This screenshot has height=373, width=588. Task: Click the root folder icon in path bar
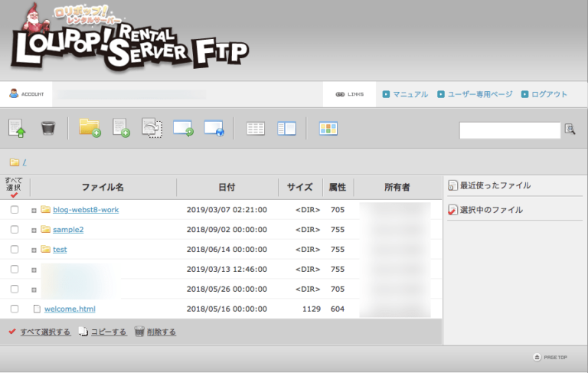pos(15,162)
